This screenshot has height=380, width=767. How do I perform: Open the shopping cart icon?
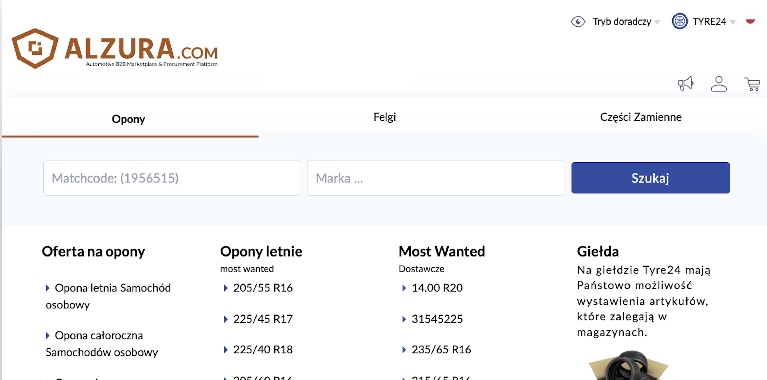[752, 84]
